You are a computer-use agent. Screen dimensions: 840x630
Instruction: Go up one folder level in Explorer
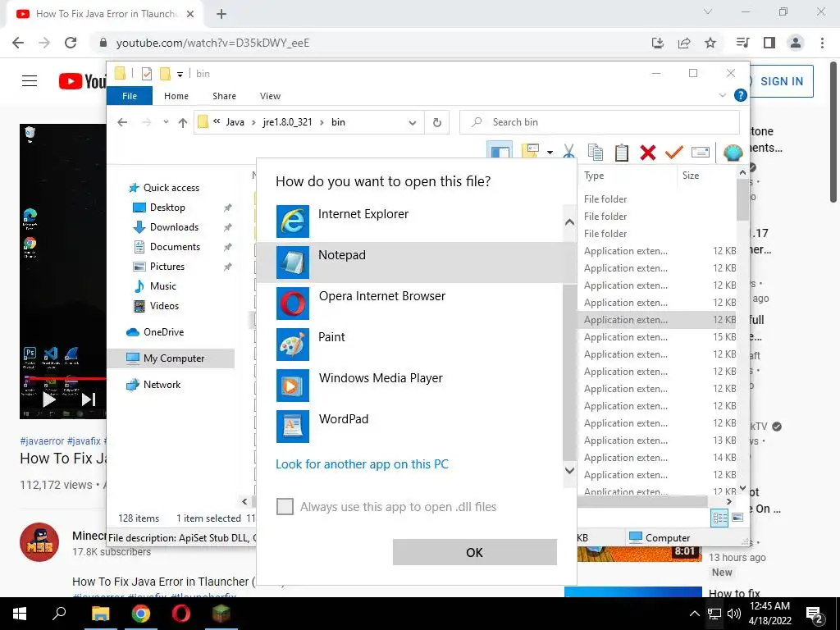pos(183,123)
